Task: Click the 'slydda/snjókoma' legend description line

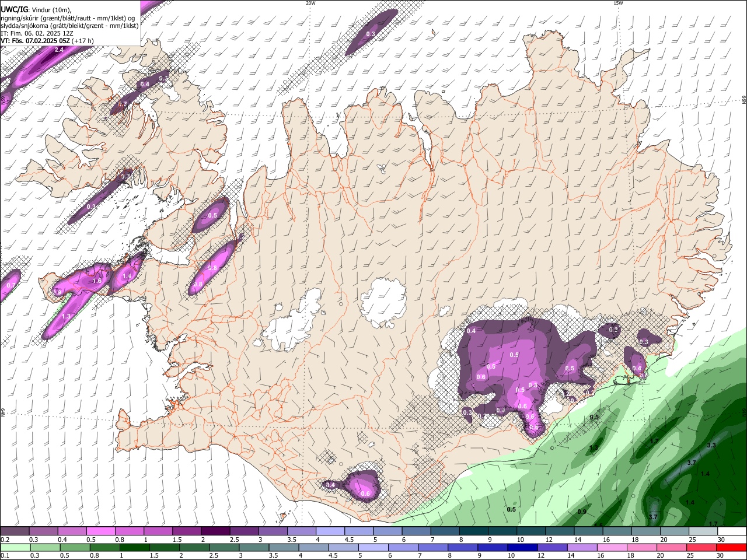Action: coord(69,26)
